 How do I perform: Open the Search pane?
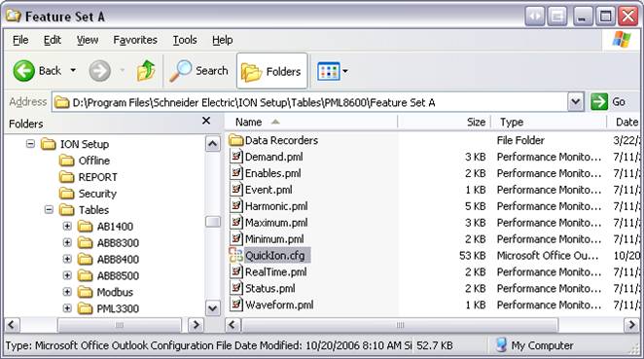(198, 71)
